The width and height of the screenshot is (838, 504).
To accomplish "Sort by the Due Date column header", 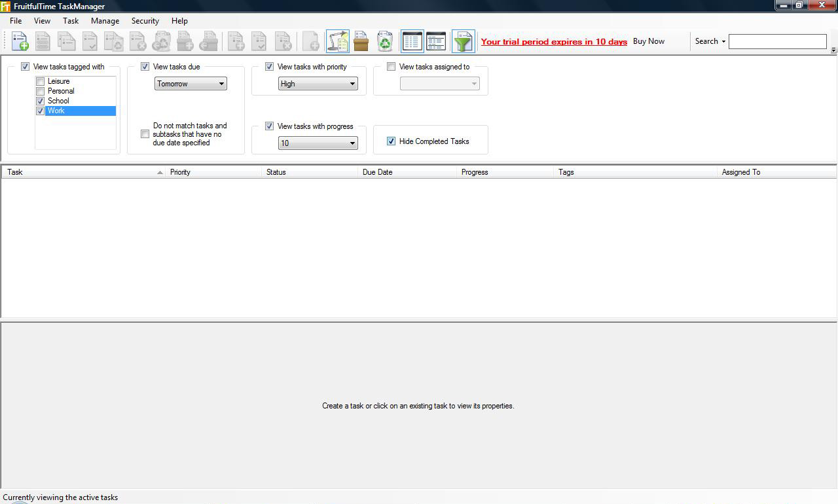I will click(x=407, y=172).
